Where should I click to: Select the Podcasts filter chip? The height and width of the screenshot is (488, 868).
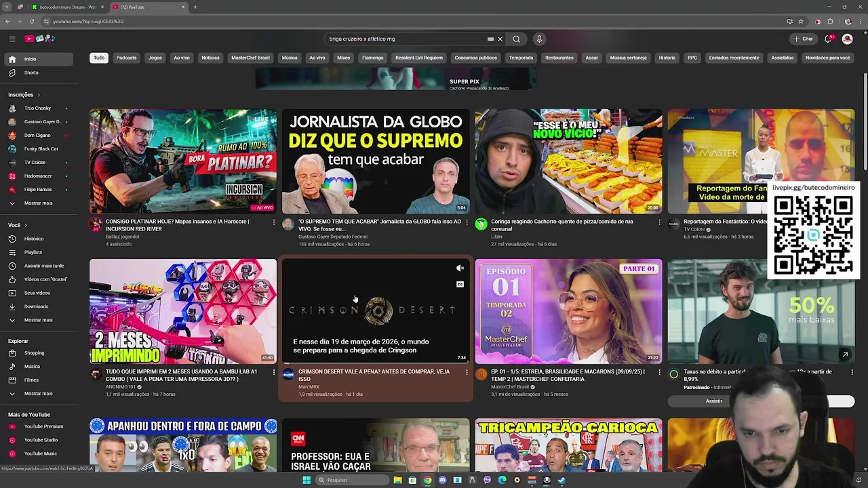point(126,58)
